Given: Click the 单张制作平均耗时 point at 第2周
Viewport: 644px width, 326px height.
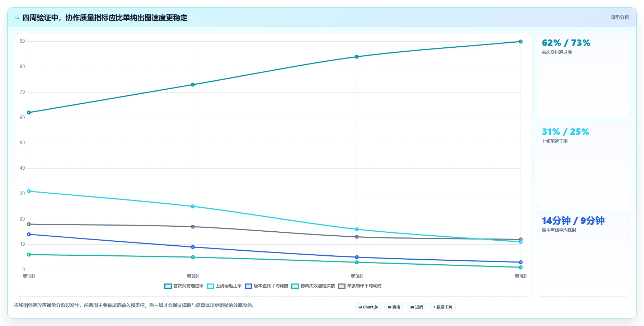Looking at the screenshot, I should click(193, 227).
